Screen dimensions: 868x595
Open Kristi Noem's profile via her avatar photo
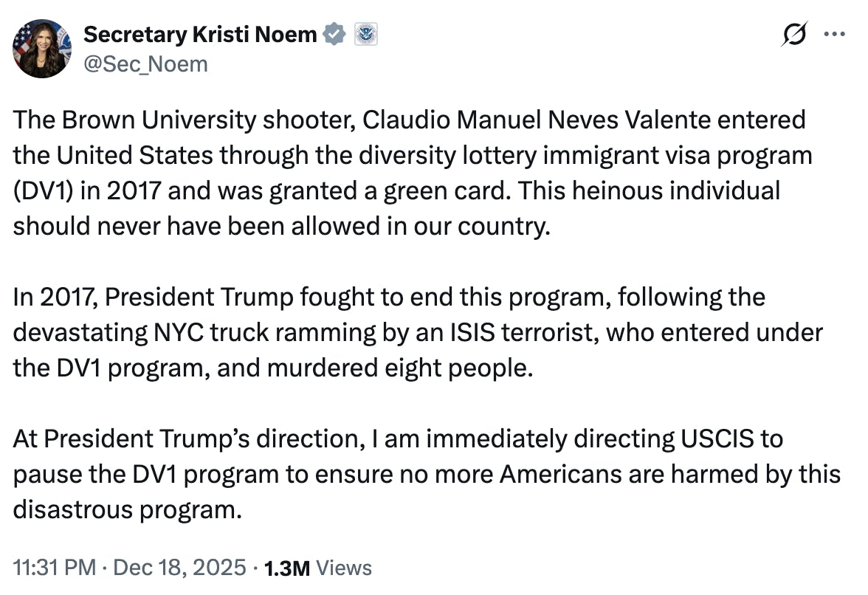tap(42, 49)
